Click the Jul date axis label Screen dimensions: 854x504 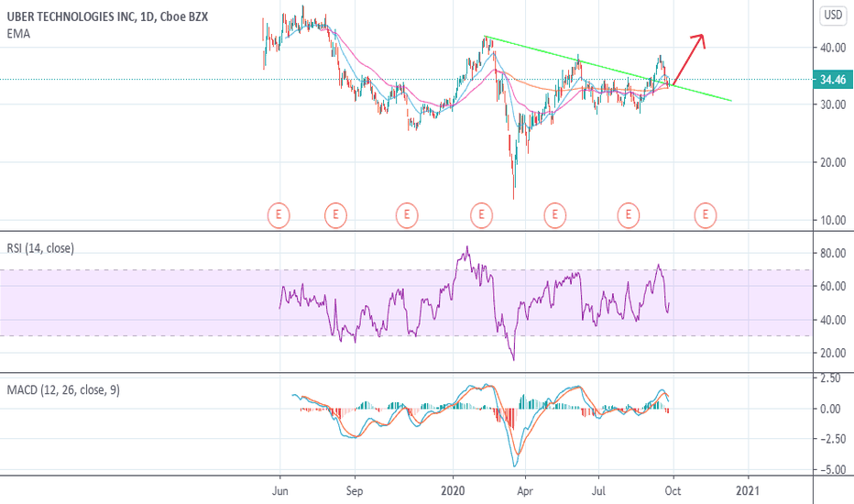(x=598, y=491)
